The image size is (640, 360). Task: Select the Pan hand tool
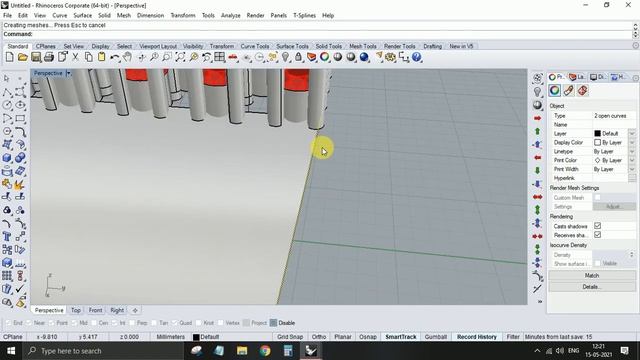[127, 57]
